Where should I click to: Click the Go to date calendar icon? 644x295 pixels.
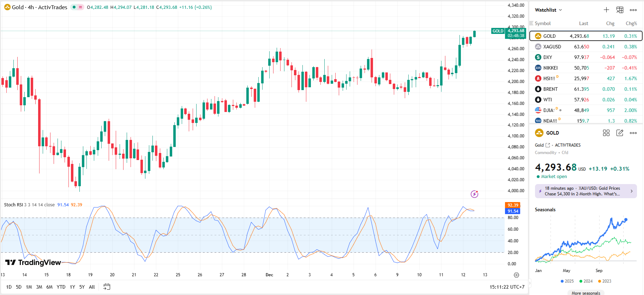click(x=107, y=287)
